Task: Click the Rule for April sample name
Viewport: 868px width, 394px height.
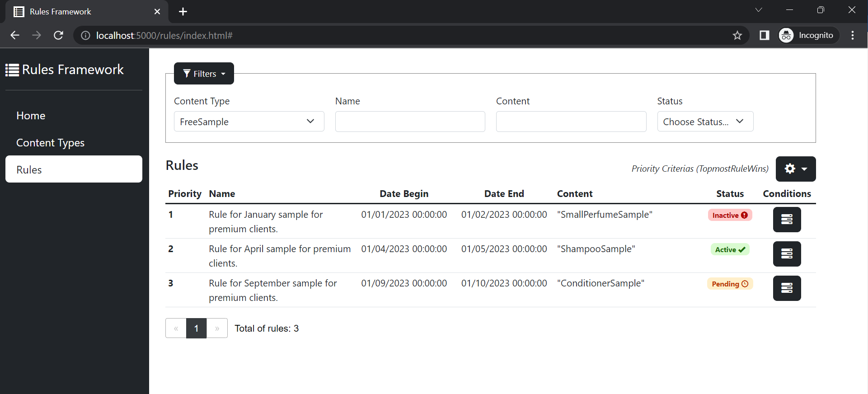Action: click(280, 256)
